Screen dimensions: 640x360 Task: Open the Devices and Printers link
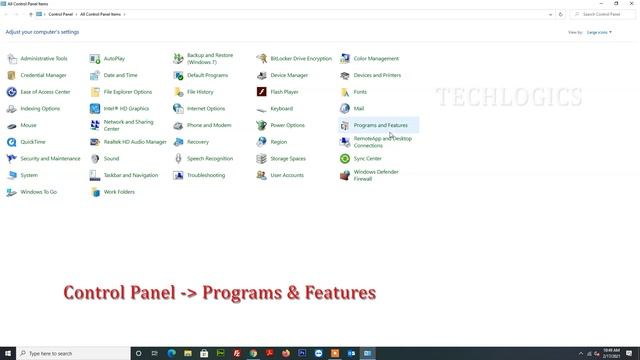click(377, 76)
